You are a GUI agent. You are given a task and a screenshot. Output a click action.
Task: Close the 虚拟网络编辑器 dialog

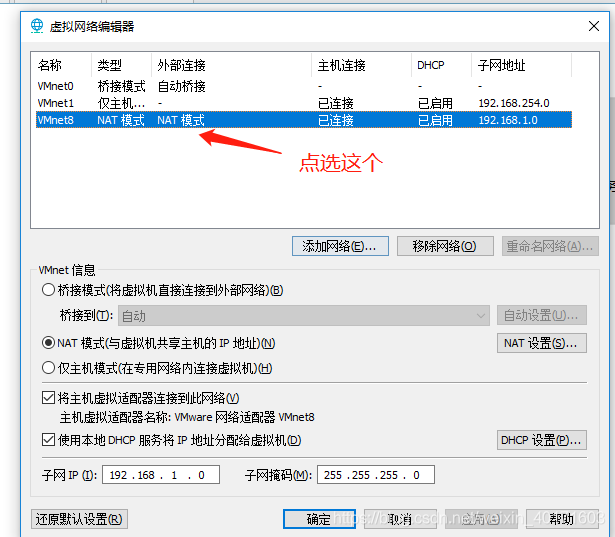coord(594,26)
